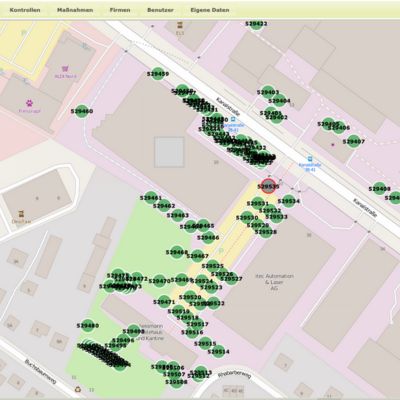Select tree marker 529527
400x400 pixels.
(x=231, y=279)
